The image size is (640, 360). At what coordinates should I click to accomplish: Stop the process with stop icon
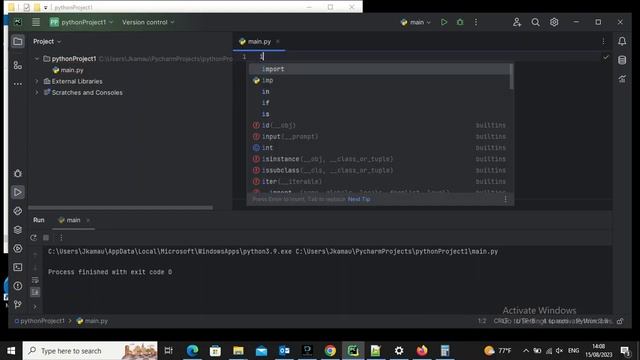(46, 238)
